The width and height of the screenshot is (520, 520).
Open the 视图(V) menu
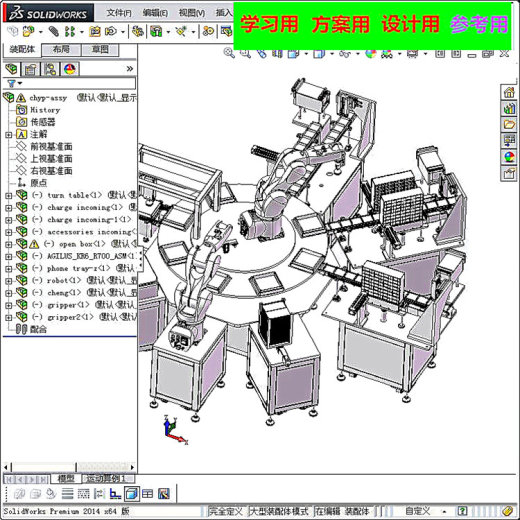tap(192, 13)
